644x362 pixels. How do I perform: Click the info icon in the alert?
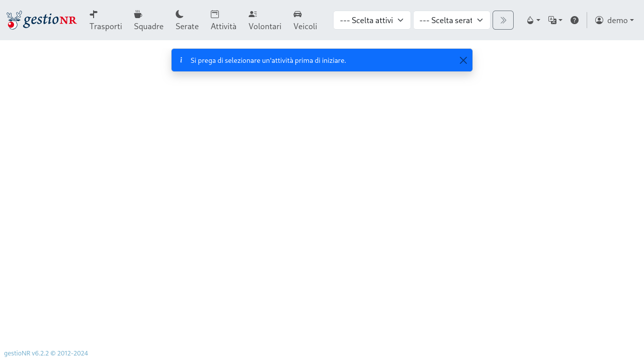click(x=181, y=60)
